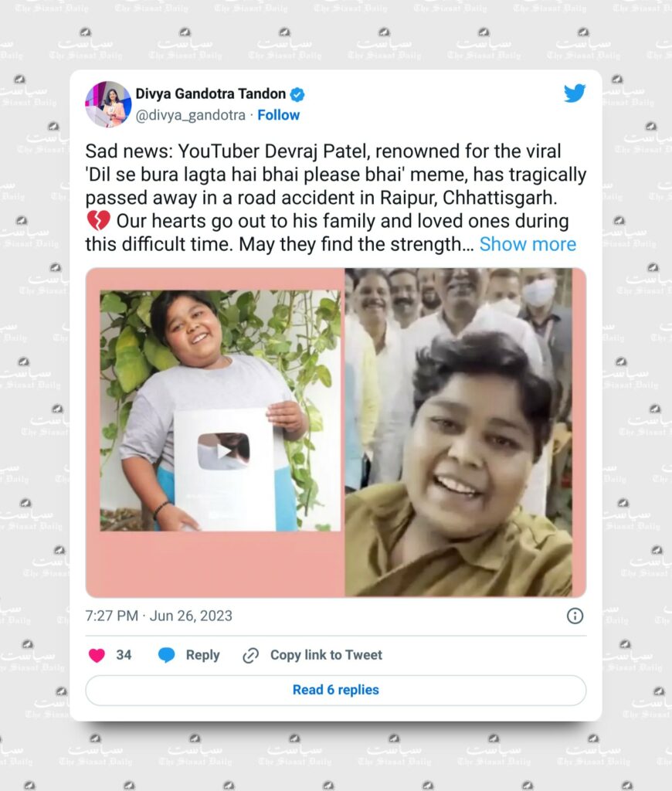Image resolution: width=672 pixels, height=791 pixels.
Task: Click the tweet body text
Action: point(336,198)
